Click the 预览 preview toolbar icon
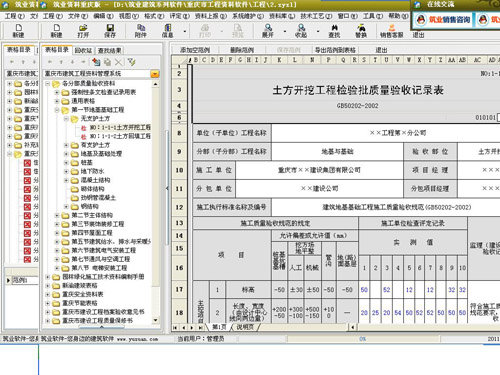This screenshot has height=375, width=500. [238, 28]
